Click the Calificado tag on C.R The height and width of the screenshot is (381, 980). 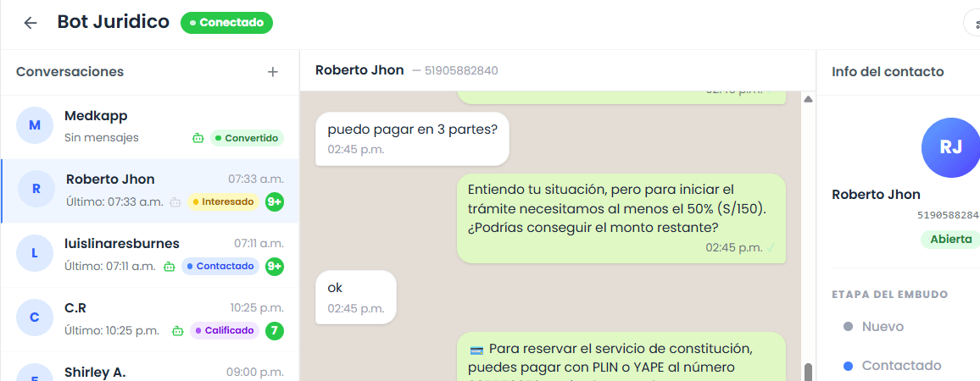(x=225, y=331)
